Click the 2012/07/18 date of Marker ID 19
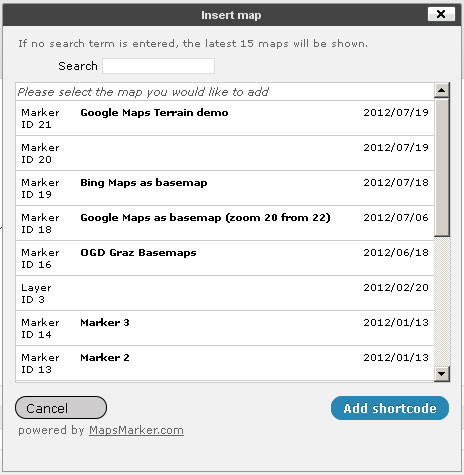Viewport: 464px width, 475px height. 396,182
